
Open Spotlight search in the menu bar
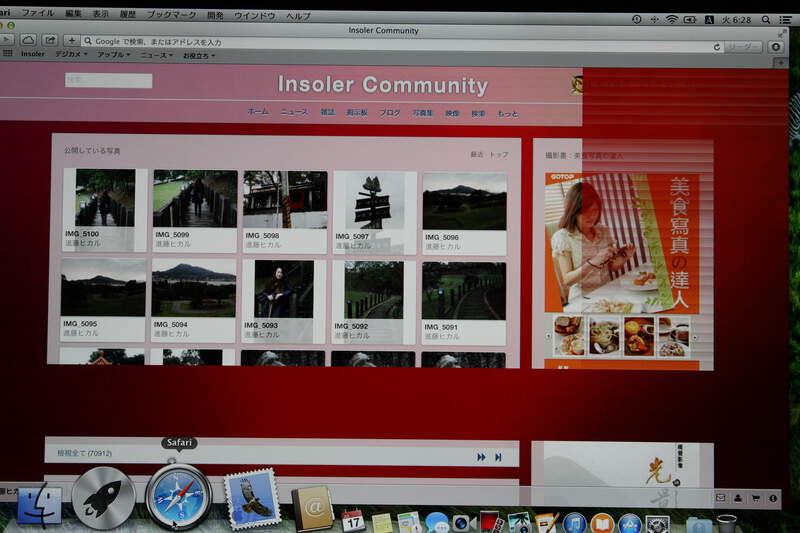click(x=765, y=19)
